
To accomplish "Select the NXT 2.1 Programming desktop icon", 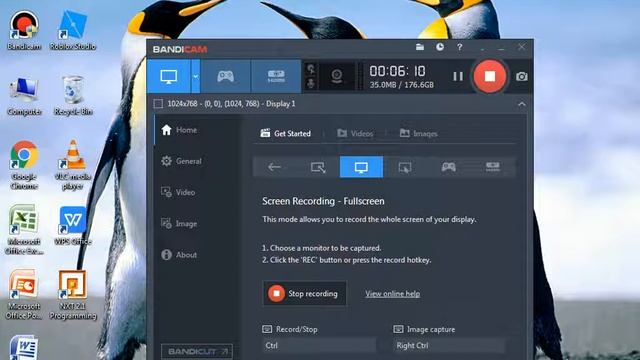I will tap(73, 294).
